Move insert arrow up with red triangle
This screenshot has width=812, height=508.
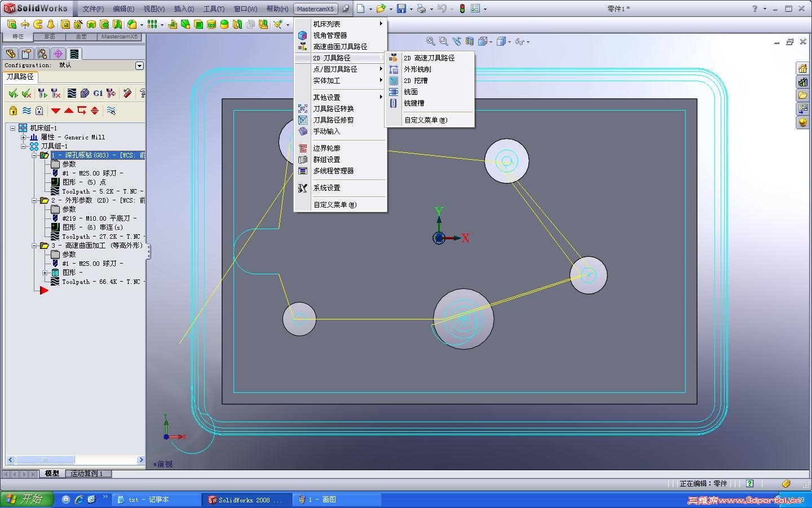coord(69,111)
